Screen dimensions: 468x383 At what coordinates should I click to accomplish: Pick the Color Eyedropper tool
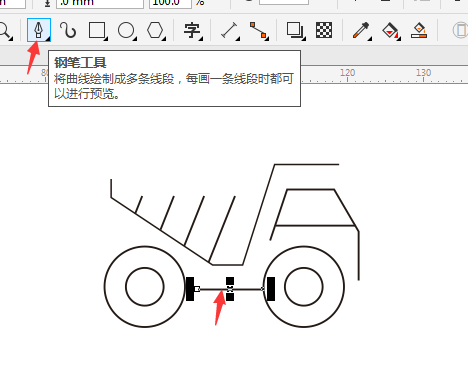pos(362,31)
